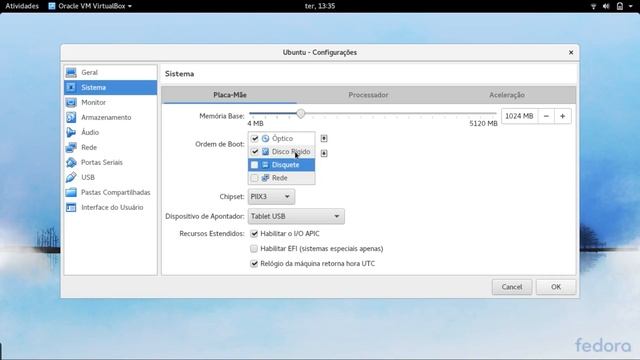Image resolution: width=640 pixels, height=360 pixels.
Task: Uncheck the Disco Rígido boot checkbox
Action: [x=255, y=151]
